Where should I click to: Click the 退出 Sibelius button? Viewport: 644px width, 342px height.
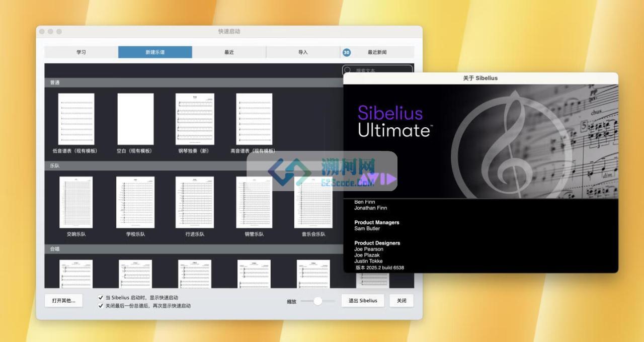coord(363,301)
